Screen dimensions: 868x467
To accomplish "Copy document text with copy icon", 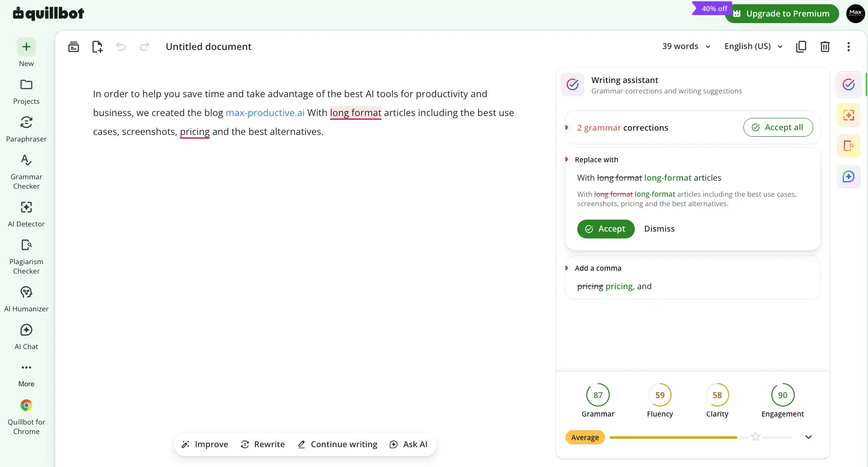I will (801, 46).
